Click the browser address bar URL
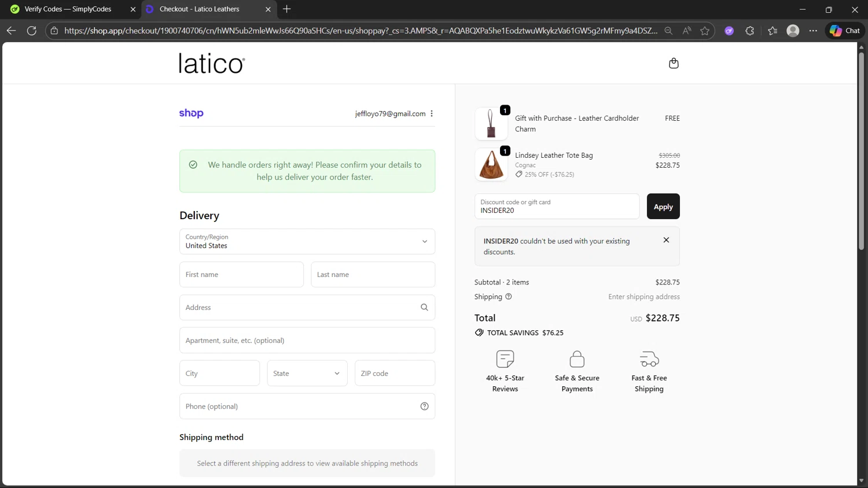Viewport: 868px width, 488px height. pos(361,31)
